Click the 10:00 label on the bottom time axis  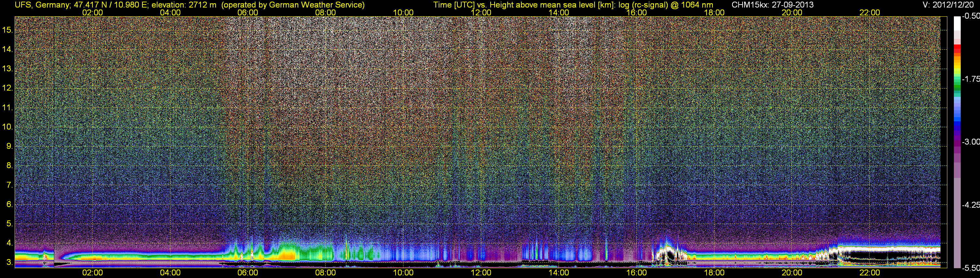(x=403, y=273)
